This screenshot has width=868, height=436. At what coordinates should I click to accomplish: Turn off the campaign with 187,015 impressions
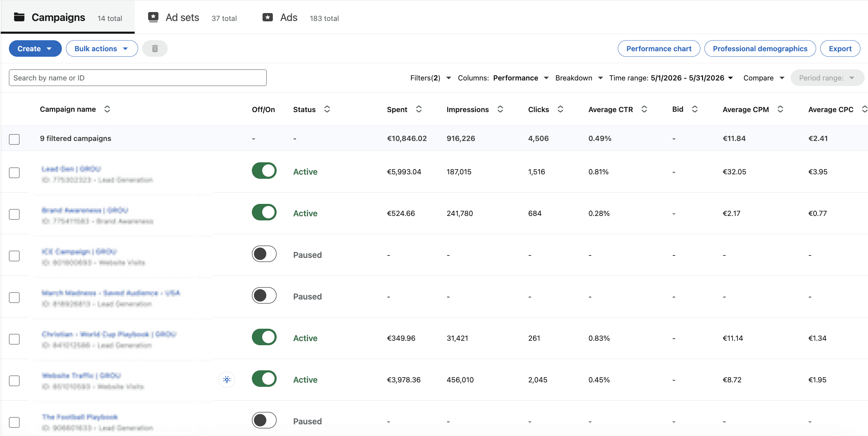(x=264, y=171)
